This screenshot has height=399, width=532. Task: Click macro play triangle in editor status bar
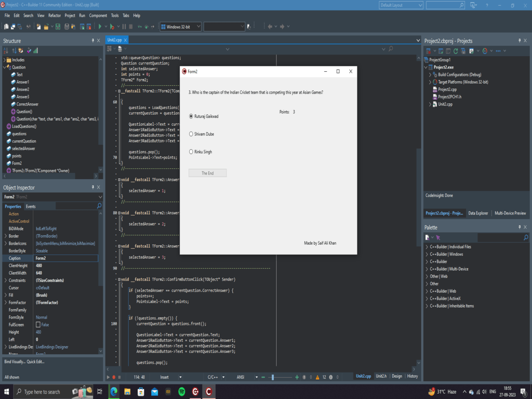pyautogui.click(x=108, y=377)
